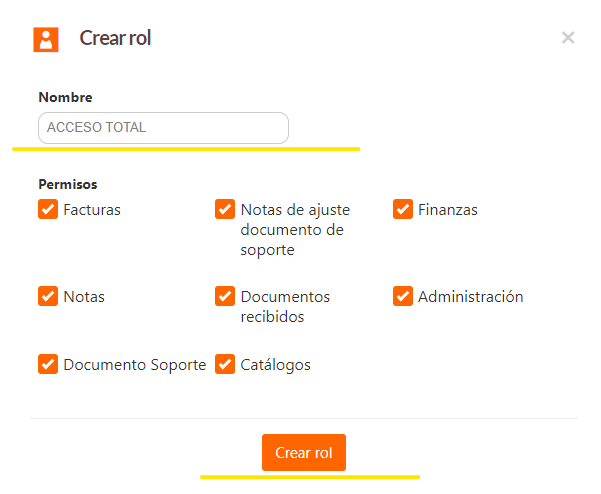This screenshot has width=601, height=494.
Task: Toggle the Documento Soporte checkbox
Action: (48, 364)
